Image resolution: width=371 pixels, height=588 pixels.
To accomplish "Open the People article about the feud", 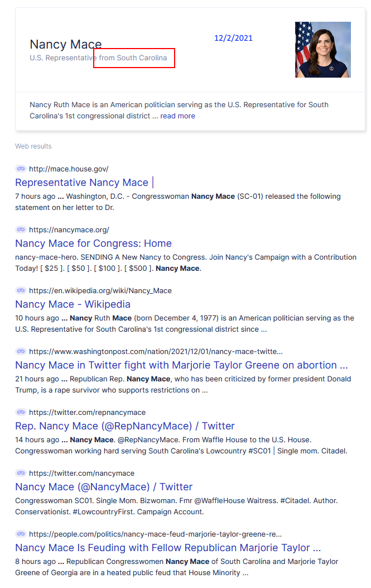I will point(168,548).
